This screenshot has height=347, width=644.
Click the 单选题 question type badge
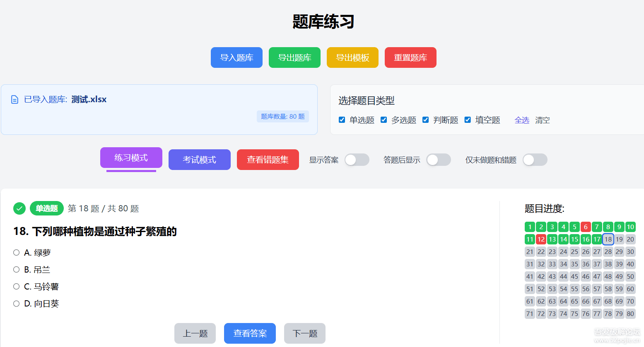click(x=46, y=208)
